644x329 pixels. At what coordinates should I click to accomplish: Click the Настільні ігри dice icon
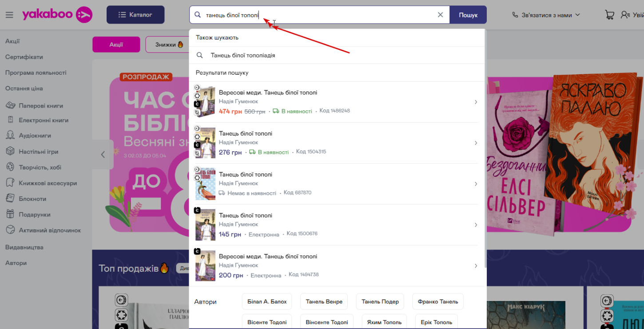[10, 152]
